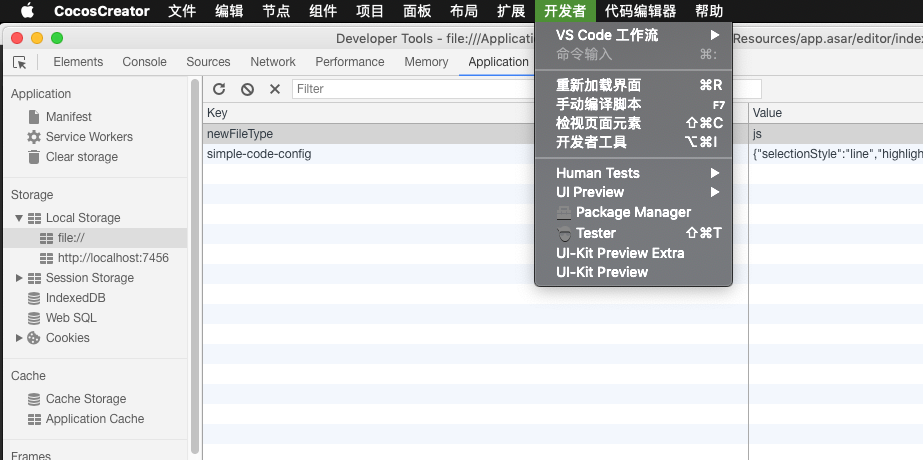Expand the Session Storage tree
This screenshot has height=460, width=923.
19,278
